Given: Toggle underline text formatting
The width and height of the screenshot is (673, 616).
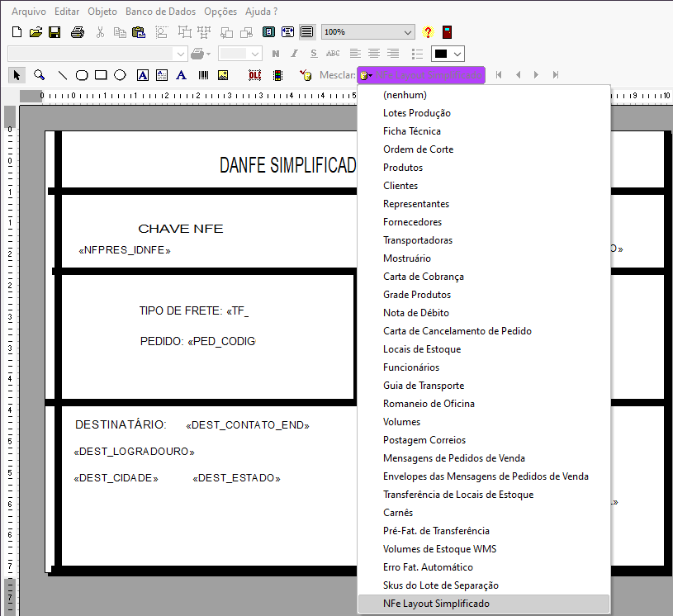Looking at the screenshot, I should click(313, 54).
